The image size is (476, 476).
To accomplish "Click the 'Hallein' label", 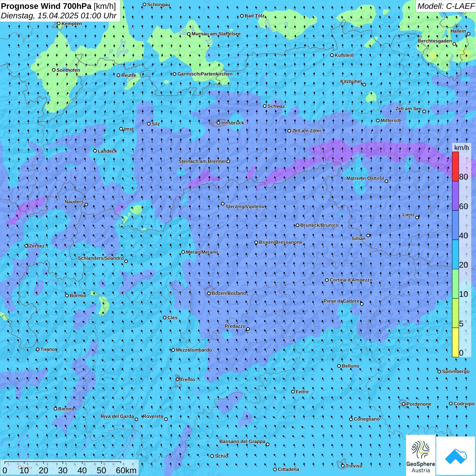I will click(x=458, y=31).
